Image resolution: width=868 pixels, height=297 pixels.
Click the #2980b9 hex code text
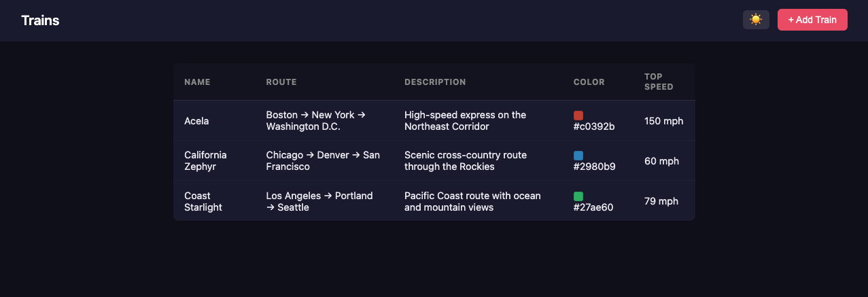(595, 167)
